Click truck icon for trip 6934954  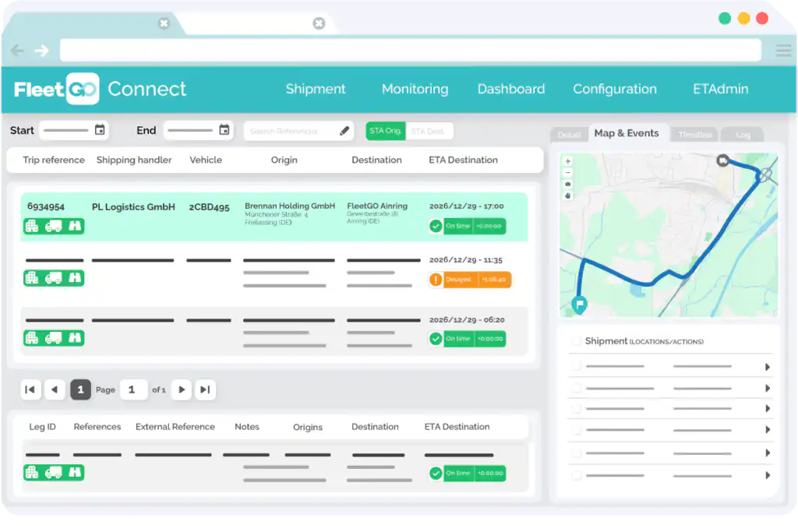pyautogui.click(x=54, y=226)
